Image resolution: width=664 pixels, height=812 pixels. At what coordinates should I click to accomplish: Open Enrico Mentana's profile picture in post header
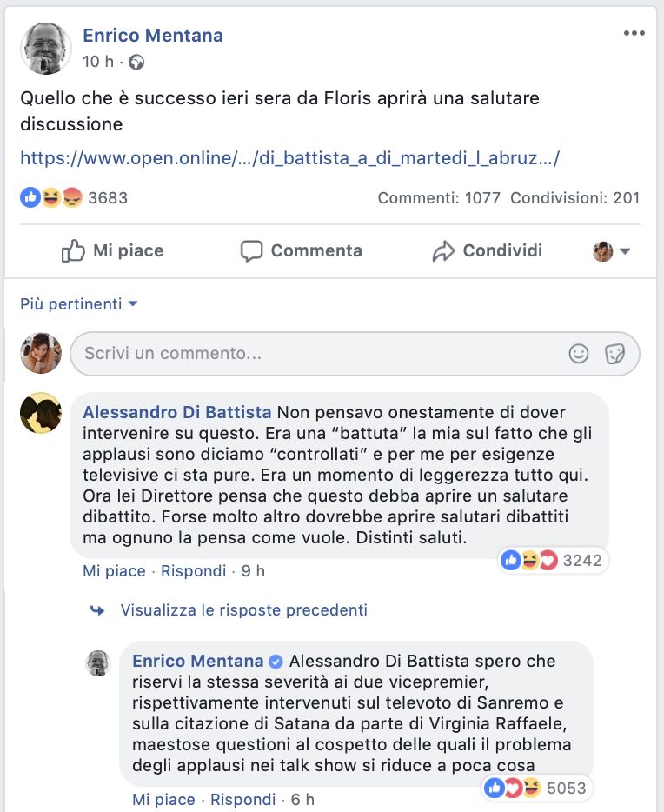(45, 48)
